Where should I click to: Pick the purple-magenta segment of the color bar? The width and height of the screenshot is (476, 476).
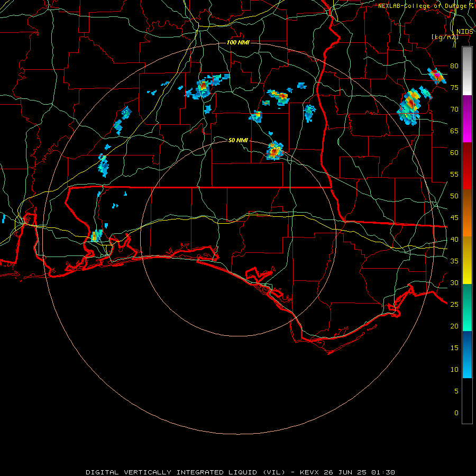pyautogui.click(x=467, y=118)
